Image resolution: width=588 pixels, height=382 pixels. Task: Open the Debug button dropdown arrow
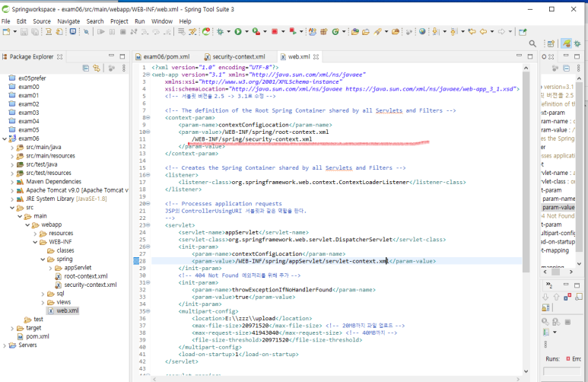pos(229,32)
